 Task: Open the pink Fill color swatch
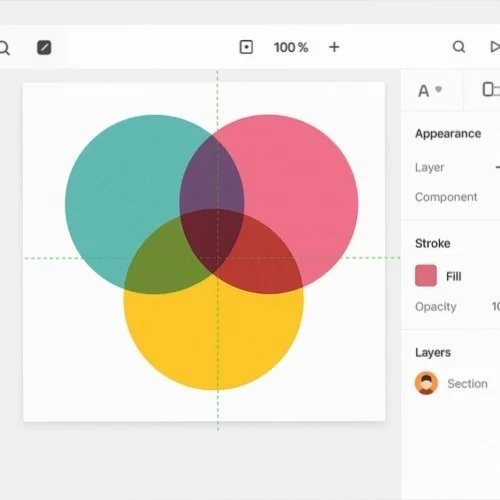[x=426, y=276]
